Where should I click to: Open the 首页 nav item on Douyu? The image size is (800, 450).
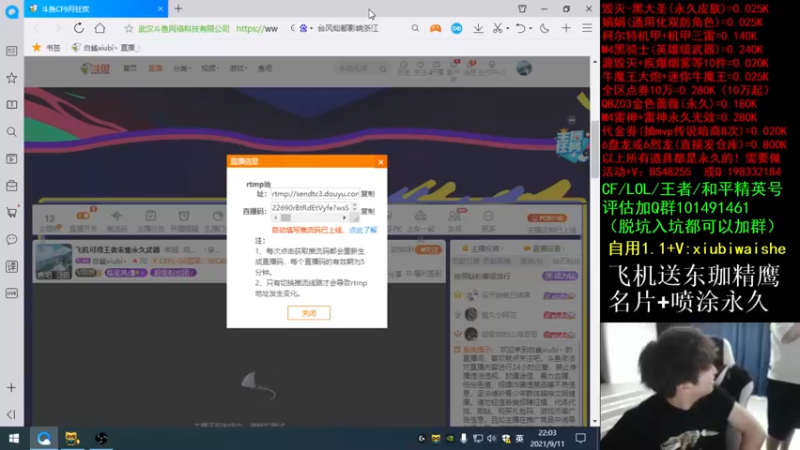tap(130, 68)
